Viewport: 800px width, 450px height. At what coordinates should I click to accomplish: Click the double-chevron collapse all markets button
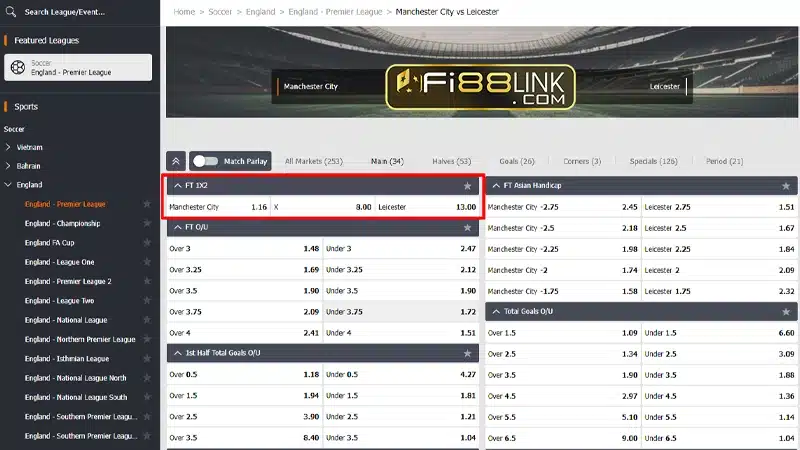176,161
